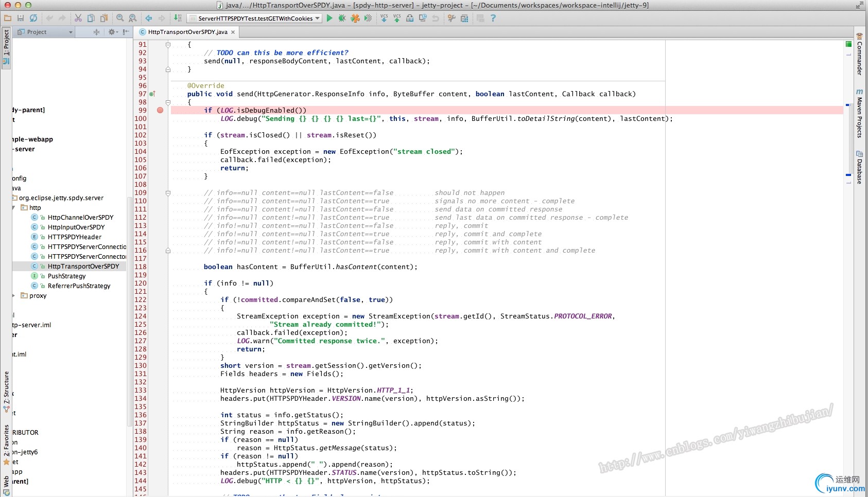Click the @Override annotation on line 96
The height and width of the screenshot is (497, 868).
205,86
